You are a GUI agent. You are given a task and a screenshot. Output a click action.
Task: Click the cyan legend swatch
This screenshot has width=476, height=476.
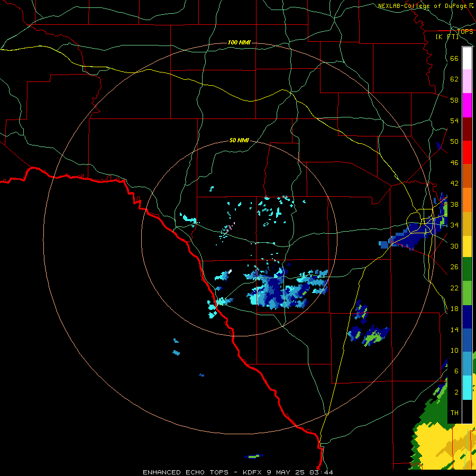coord(467,388)
